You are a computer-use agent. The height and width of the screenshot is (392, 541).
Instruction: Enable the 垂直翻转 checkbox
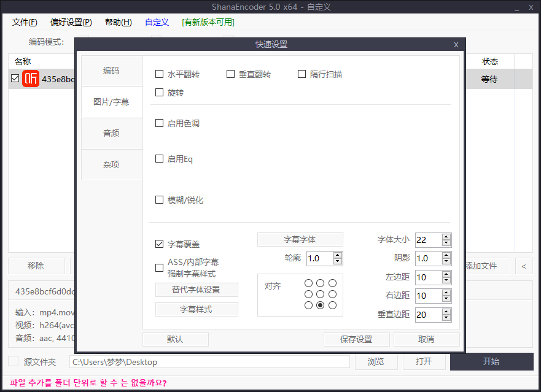[230, 74]
